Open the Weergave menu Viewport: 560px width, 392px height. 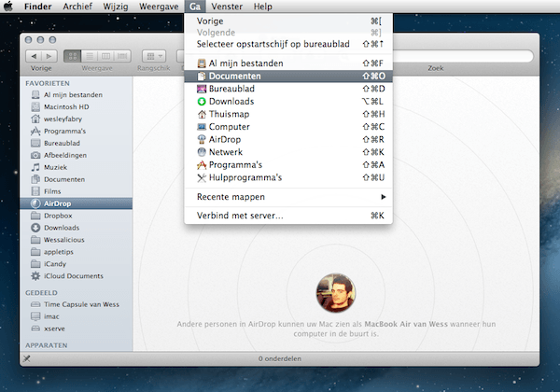coord(159,7)
